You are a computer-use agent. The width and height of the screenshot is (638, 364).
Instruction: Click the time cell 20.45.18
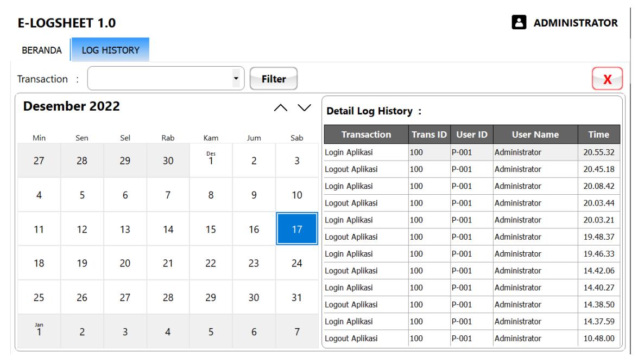click(598, 169)
